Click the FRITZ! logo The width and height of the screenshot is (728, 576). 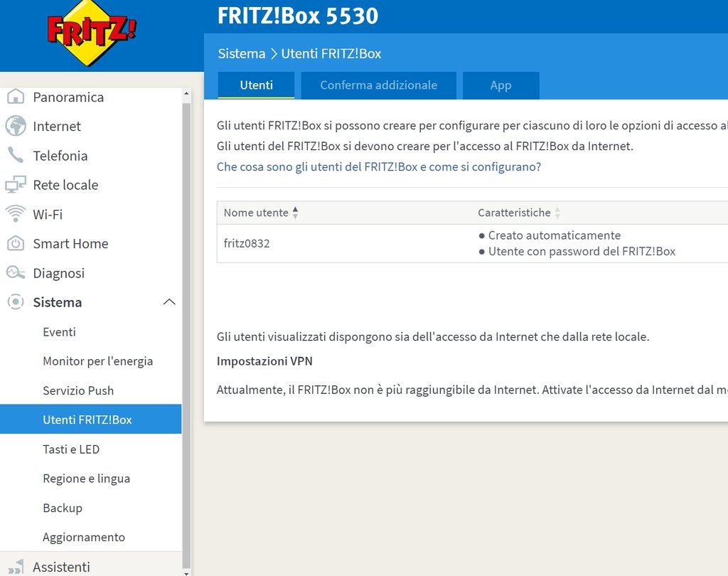92,33
